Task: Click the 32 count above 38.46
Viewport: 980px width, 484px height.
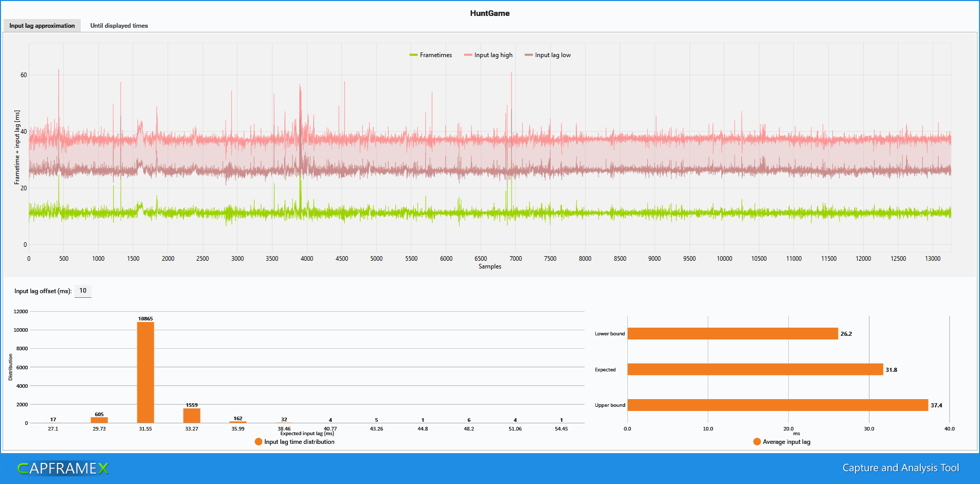Action: coord(284,420)
